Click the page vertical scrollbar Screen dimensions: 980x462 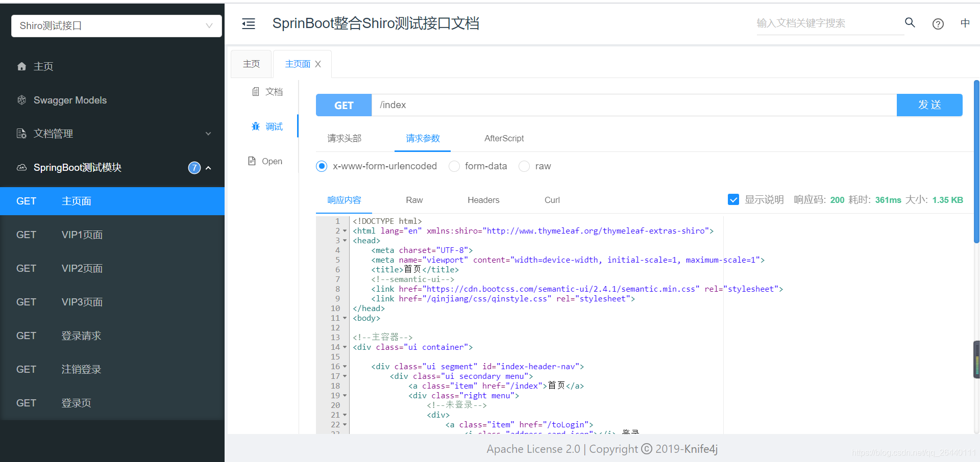pyautogui.click(x=976, y=162)
